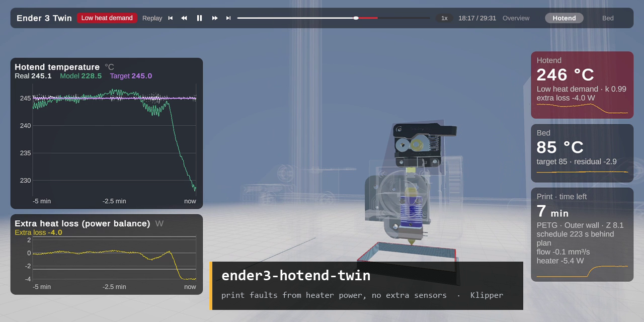644x322 pixels.
Task: Click the Low heat demand alert badge
Action: (x=107, y=18)
